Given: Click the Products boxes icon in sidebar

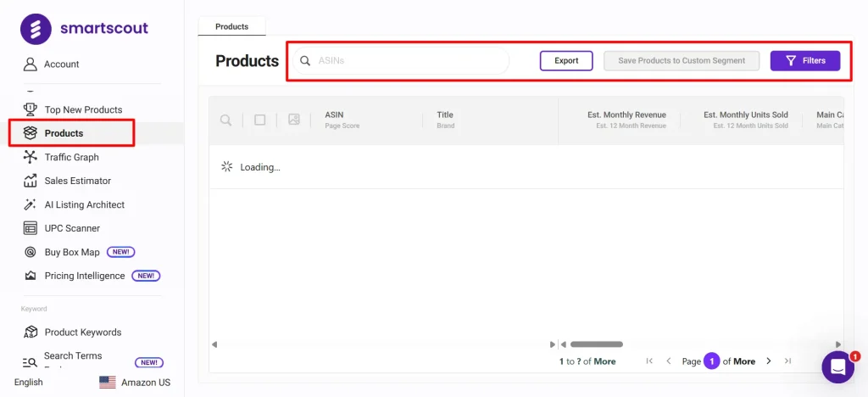Looking at the screenshot, I should tap(30, 133).
